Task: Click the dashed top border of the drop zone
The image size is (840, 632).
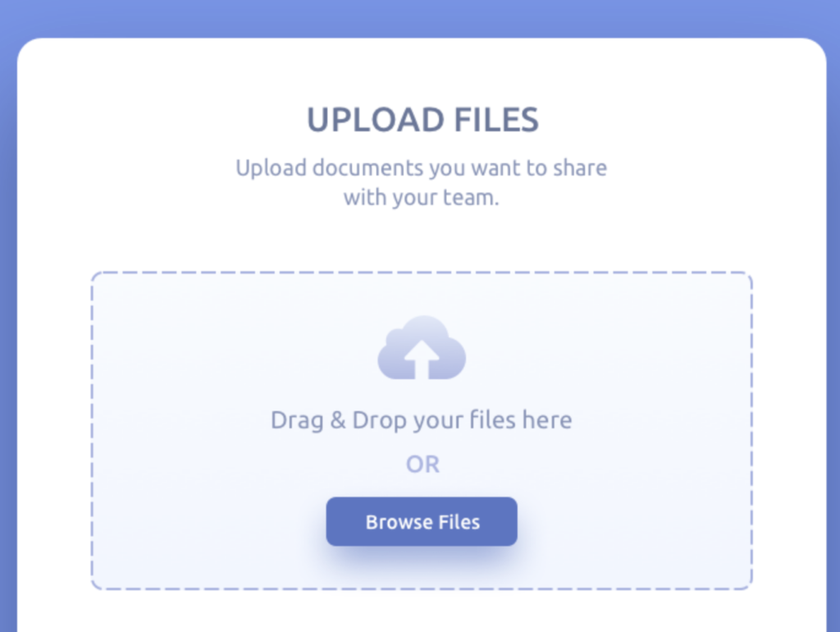Action: coord(422,272)
